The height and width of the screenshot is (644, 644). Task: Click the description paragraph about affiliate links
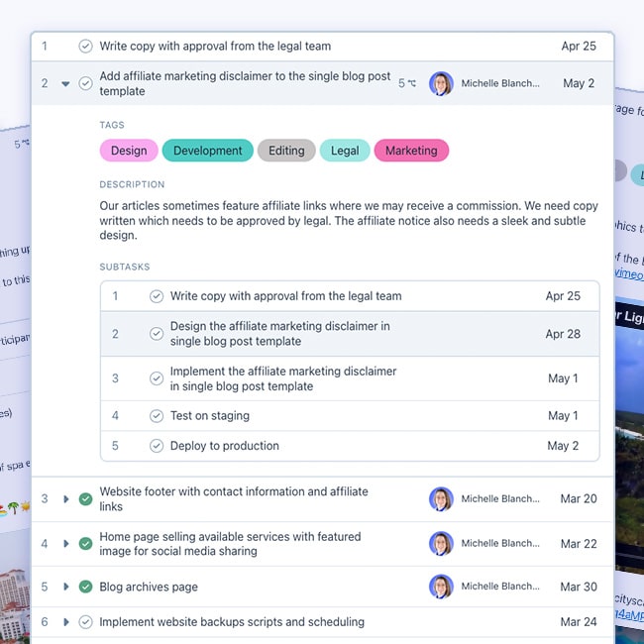click(349, 221)
